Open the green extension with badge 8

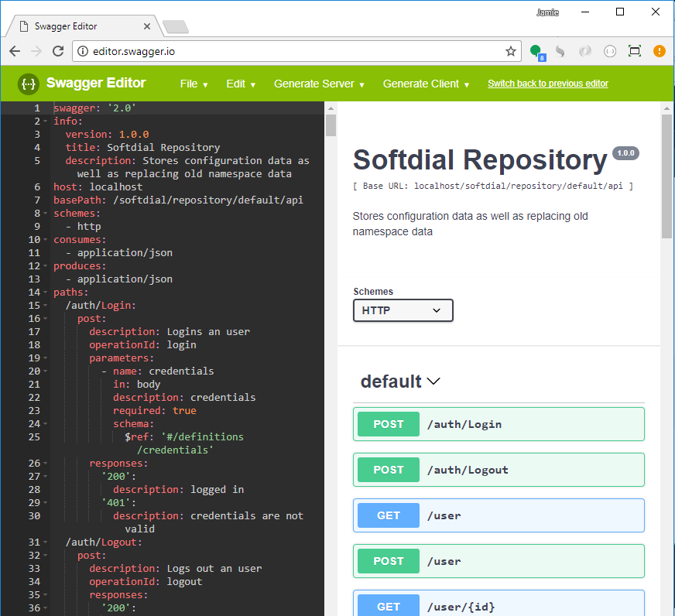pyautogui.click(x=536, y=52)
